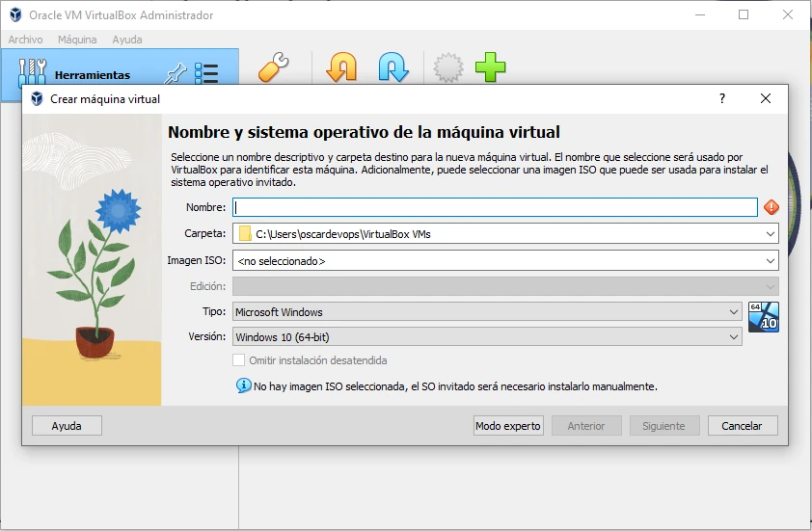Click the grayed New machine starburst icon
The width and height of the screenshot is (812, 531).
447,67
